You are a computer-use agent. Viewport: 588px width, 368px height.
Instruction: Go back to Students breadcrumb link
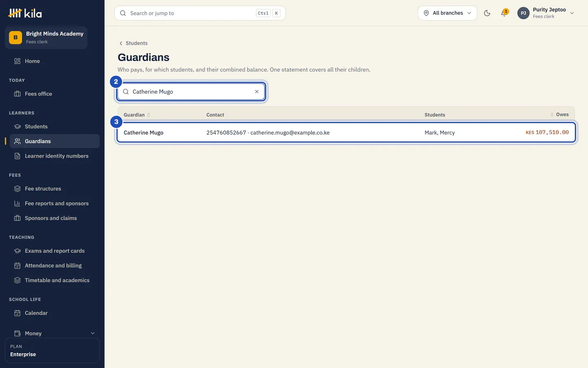pos(133,43)
